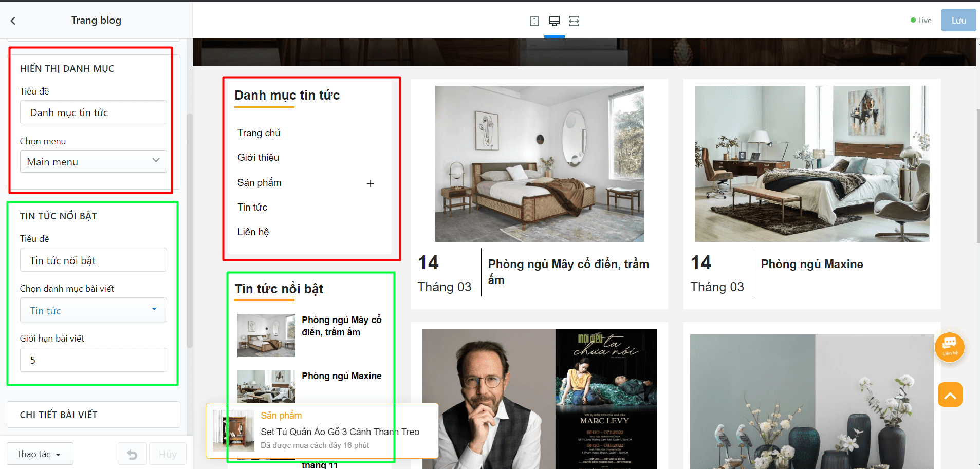Click the Maxine bedroom article main image
This screenshot has width=980, height=469.
(812, 164)
